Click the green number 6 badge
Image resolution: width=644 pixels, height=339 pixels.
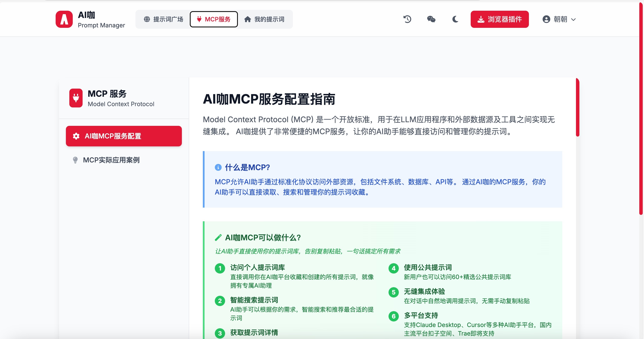click(x=393, y=317)
